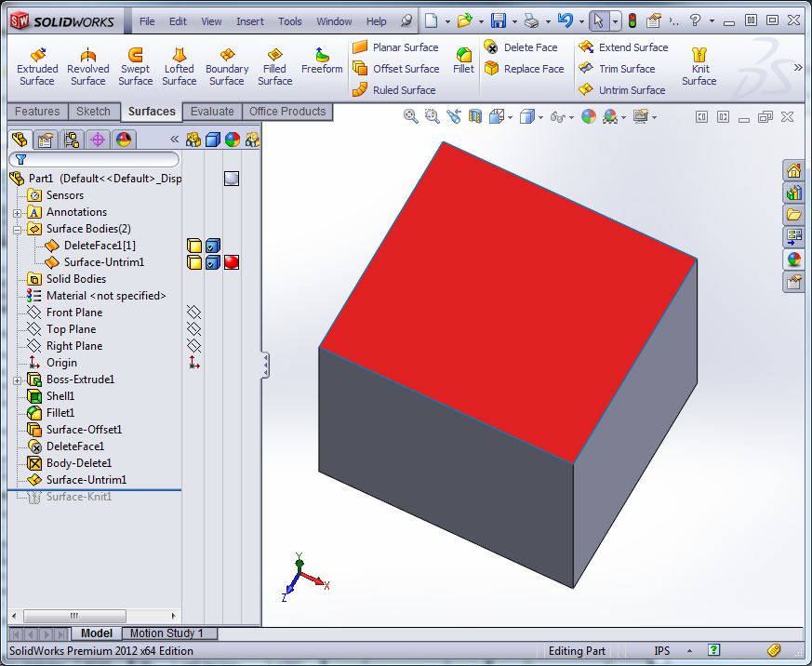Click the Lofted Surface tool
Image resolution: width=812 pixels, height=666 pixels.
tap(179, 66)
